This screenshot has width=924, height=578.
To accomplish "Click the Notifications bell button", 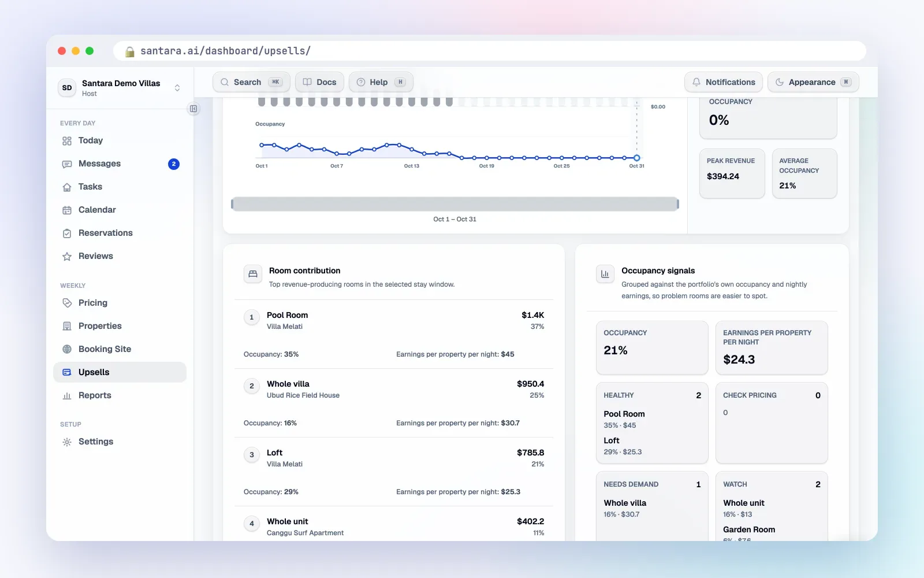I will (724, 82).
